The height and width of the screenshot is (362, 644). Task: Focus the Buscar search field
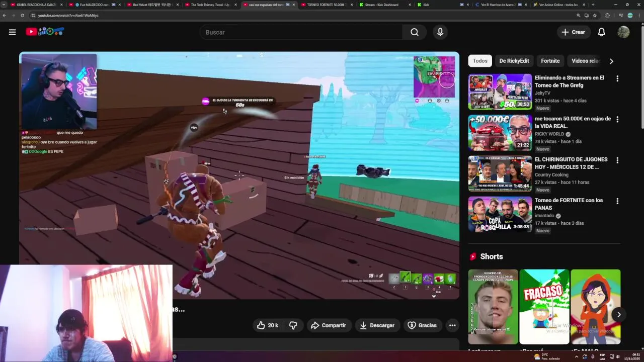pos(301,32)
